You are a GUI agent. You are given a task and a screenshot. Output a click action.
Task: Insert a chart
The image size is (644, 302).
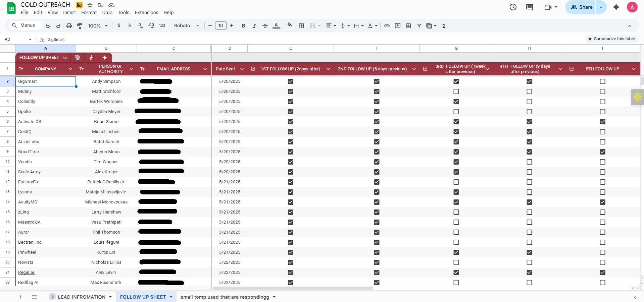[408, 26]
